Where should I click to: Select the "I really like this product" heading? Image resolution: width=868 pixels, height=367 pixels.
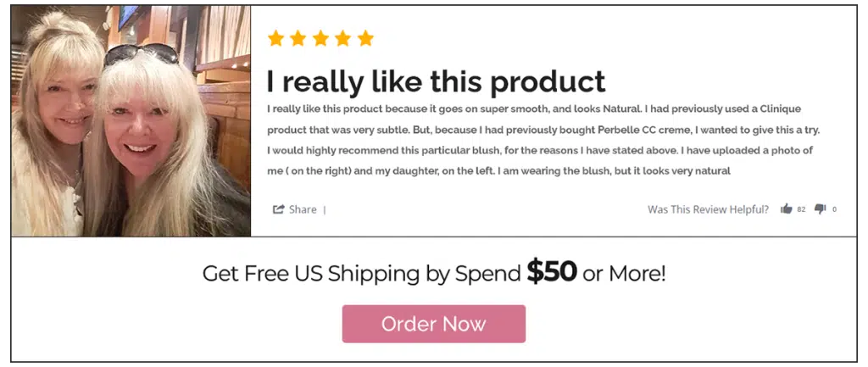[x=437, y=81]
